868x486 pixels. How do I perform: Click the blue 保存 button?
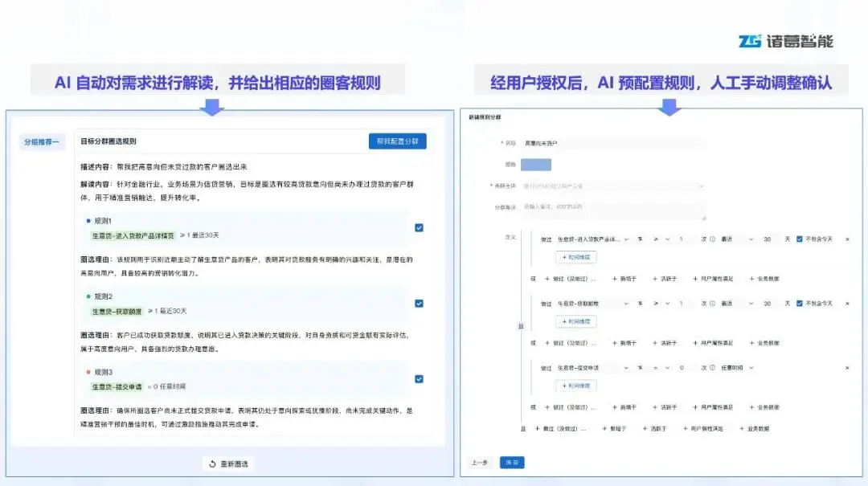pos(511,463)
